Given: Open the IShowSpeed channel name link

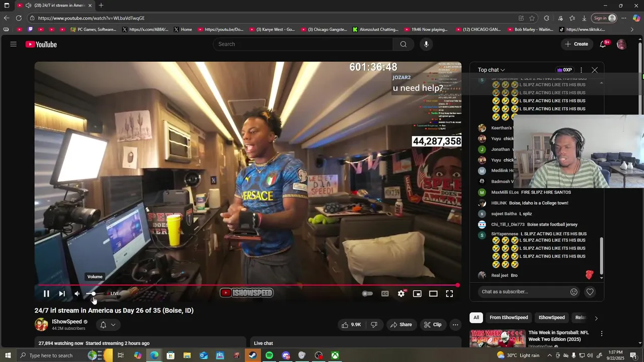Looking at the screenshot, I should tap(67, 322).
